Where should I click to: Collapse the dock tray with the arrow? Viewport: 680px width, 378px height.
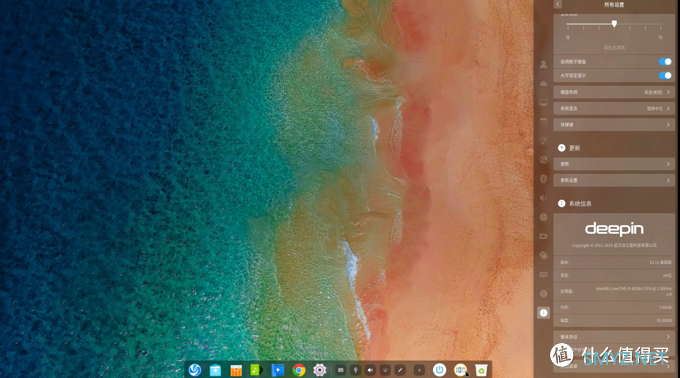(x=419, y=370)
